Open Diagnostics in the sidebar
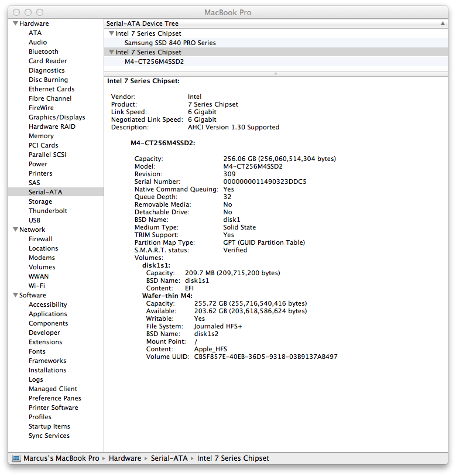Viewport: 456px width, 476px height. click(47, 70)
